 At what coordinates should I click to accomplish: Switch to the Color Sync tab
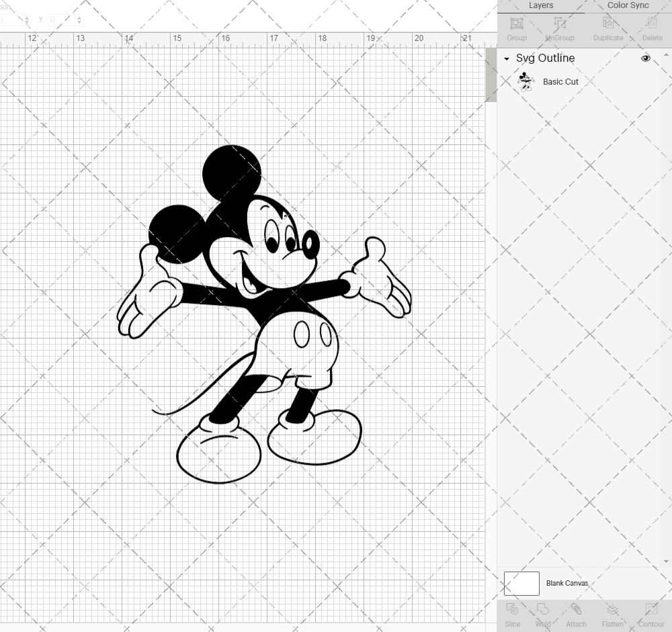pyautogui.click(x=628, y=5)
